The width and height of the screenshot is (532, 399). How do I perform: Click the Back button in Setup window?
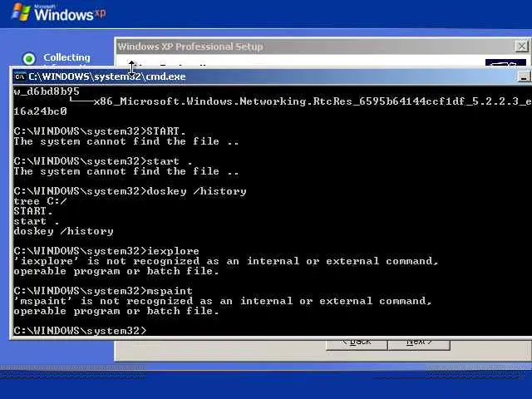tap(357, 342)
